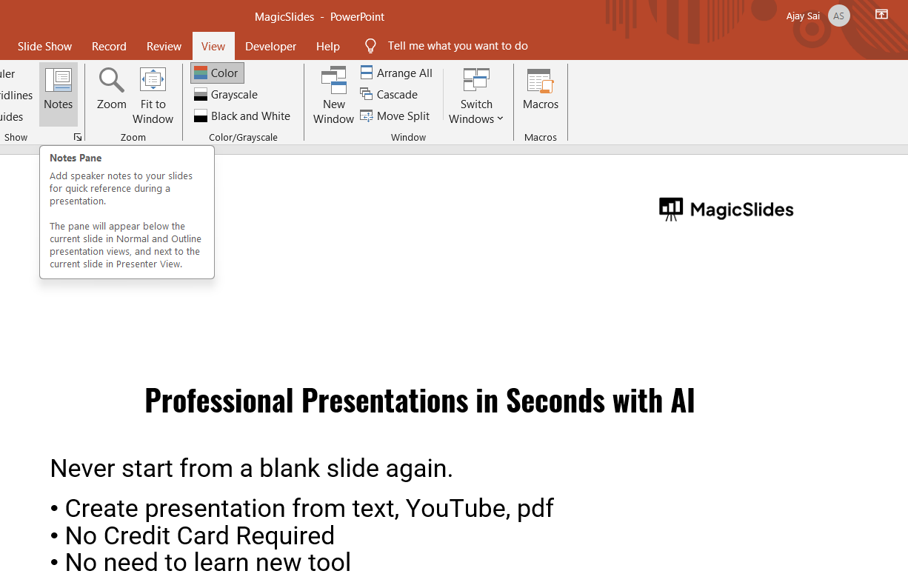The width and height of the screenshot is (908, 588).
Task: Click the bullet No Credit Card Required
Action: tap(193, 535)
